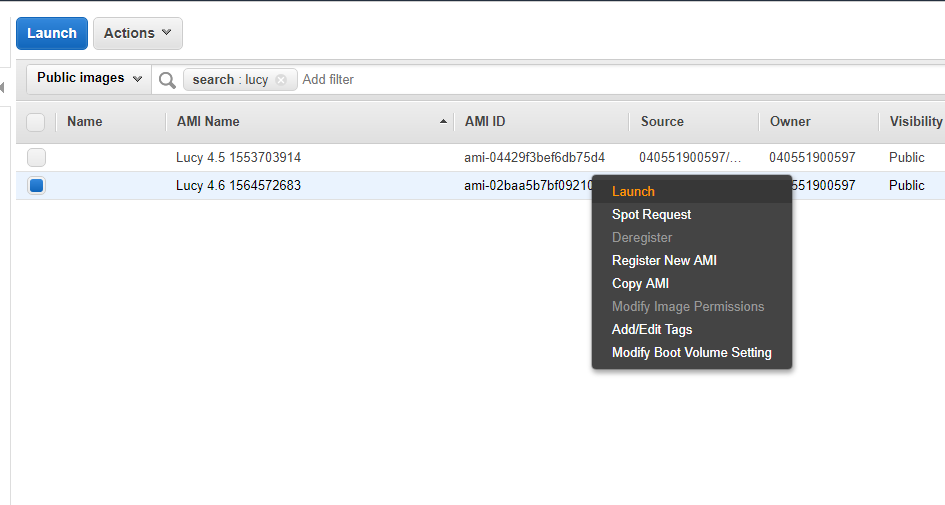Select Modify Boot Volume Setting entry

pyautogui.click(x=692, y=353)
